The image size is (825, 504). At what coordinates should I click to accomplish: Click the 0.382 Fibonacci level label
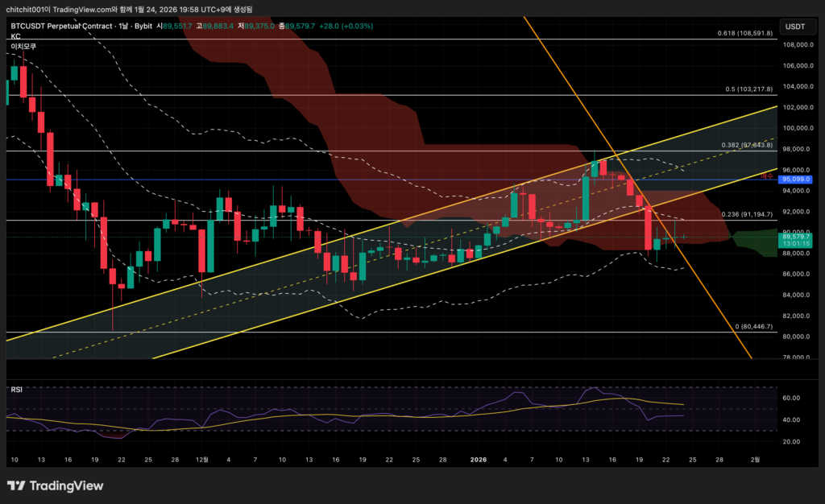tap(746, 146)
